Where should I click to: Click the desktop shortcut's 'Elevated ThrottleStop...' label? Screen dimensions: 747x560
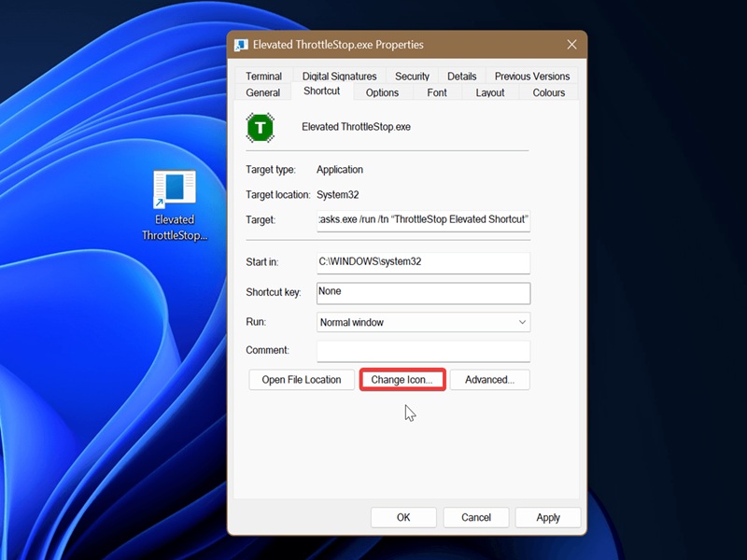(x=175, y=228)
